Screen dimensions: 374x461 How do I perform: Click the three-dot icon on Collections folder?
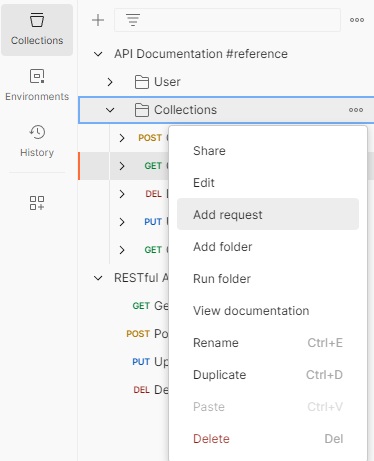point(356,110)
